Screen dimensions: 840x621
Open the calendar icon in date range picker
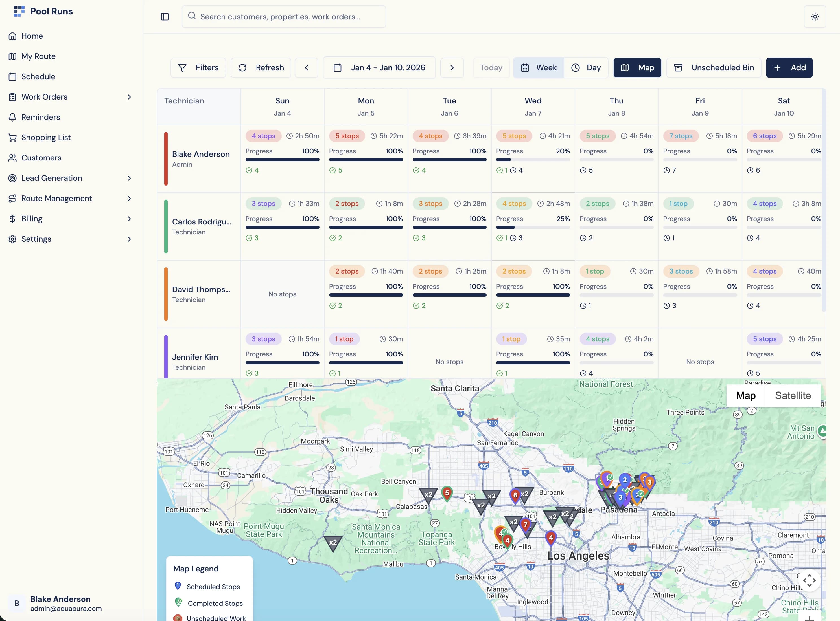coord(337,68)
